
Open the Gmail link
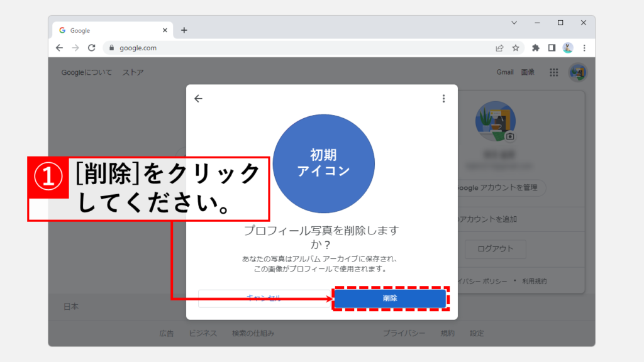(x=505, y=72)
